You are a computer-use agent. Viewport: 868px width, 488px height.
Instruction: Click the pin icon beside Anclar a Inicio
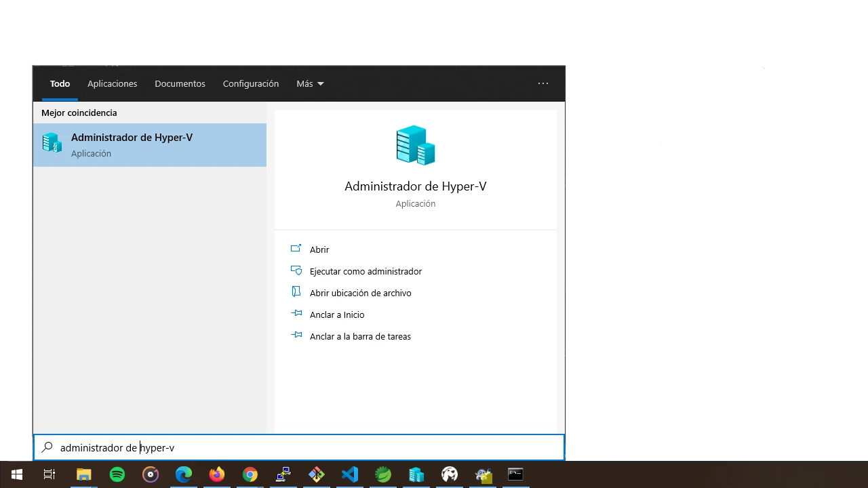tap(296, 314)
